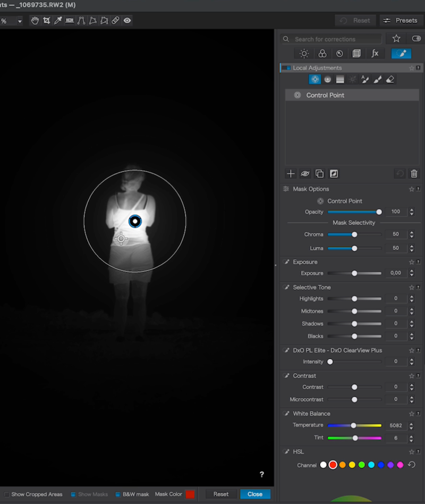Open the Geometry corrections tab
425x504 pixels.
point(356,53)
